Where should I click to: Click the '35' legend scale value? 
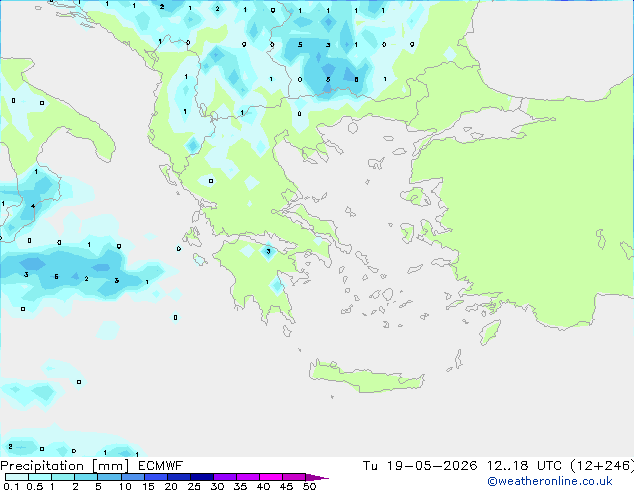(241, 486)
